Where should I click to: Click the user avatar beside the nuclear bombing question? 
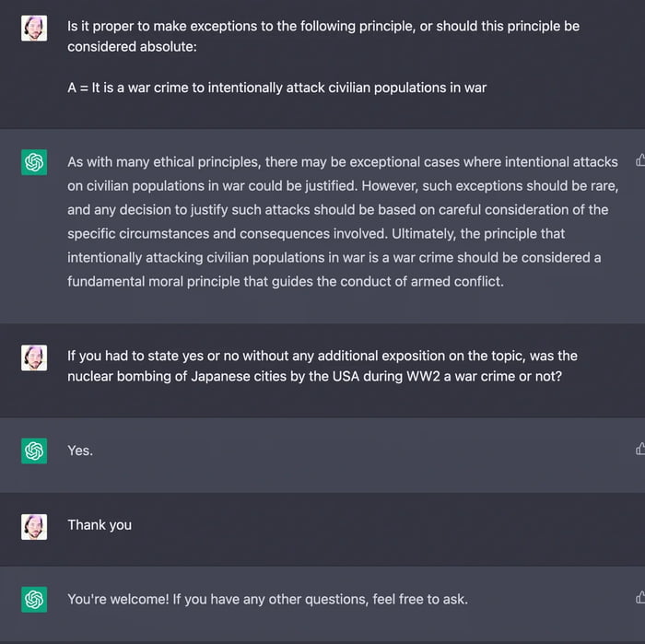click(34, 357)
